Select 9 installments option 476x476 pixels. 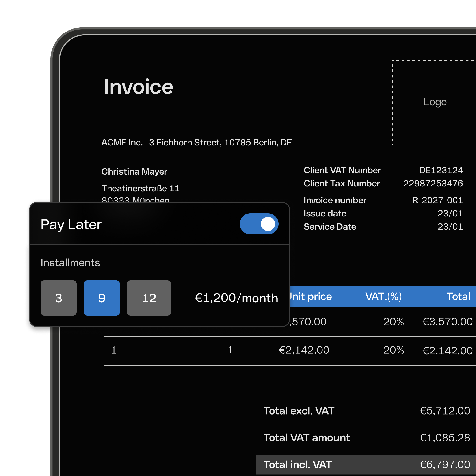pos(102,298)
